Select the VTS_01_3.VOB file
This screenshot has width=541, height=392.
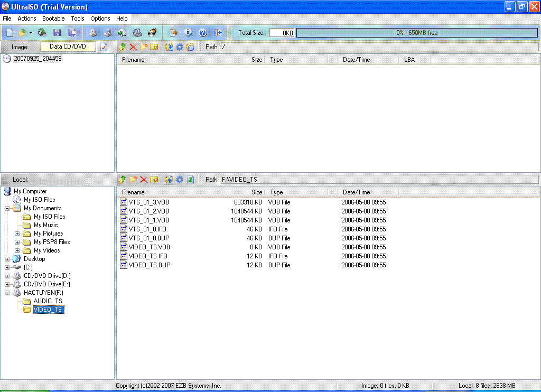[x=148, y=202]
